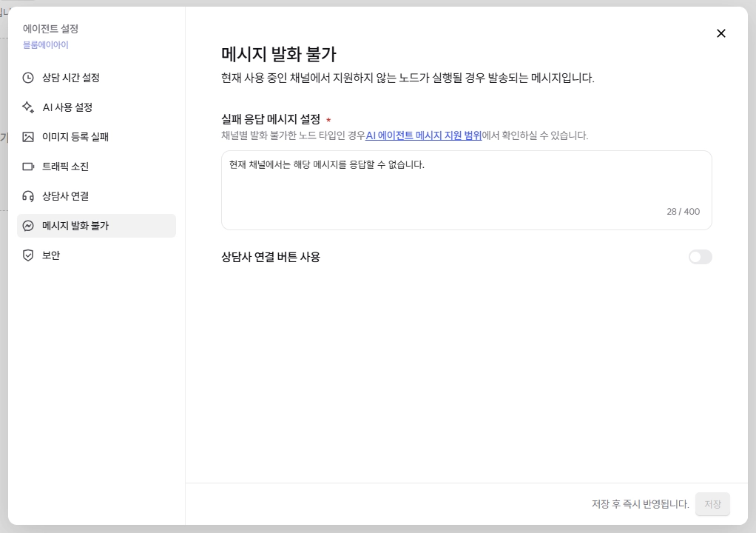756x533 pixels.
Task: Click the clock icon beside 상담 시간 설정
Action: (28, 78)
